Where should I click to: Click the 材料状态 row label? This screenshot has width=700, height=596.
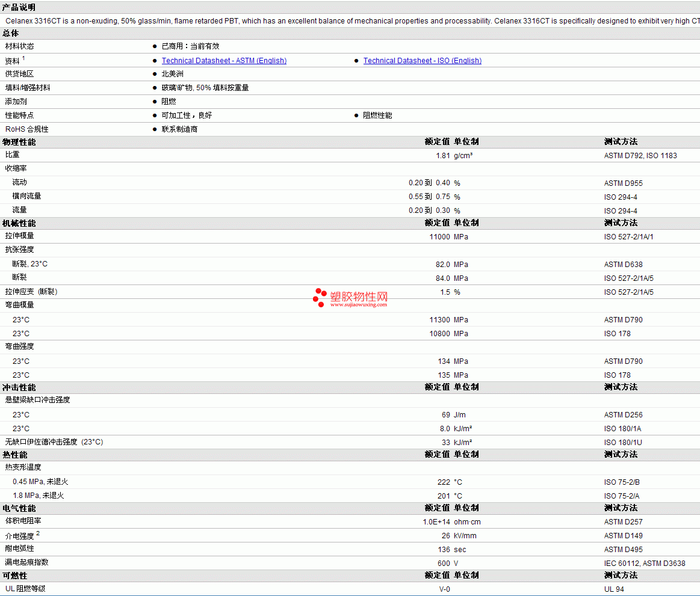20,46
